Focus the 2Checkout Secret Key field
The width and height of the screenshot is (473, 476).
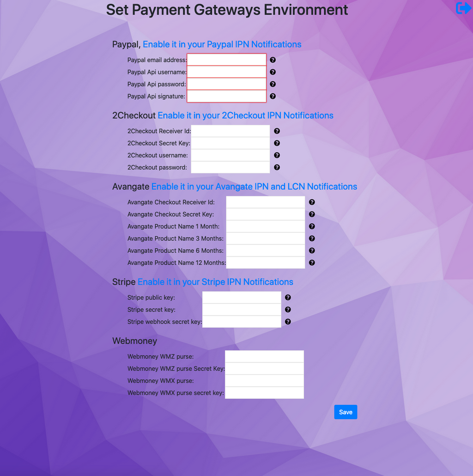coord(230,143)
